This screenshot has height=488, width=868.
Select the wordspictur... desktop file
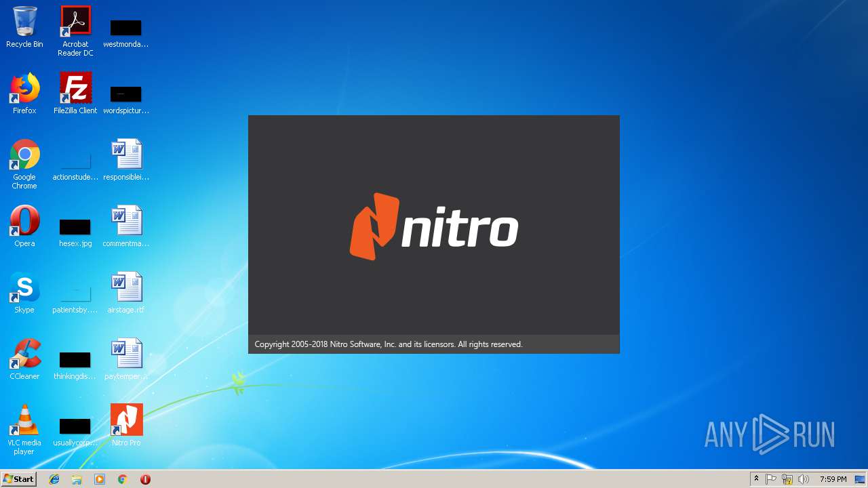(126, 100)
